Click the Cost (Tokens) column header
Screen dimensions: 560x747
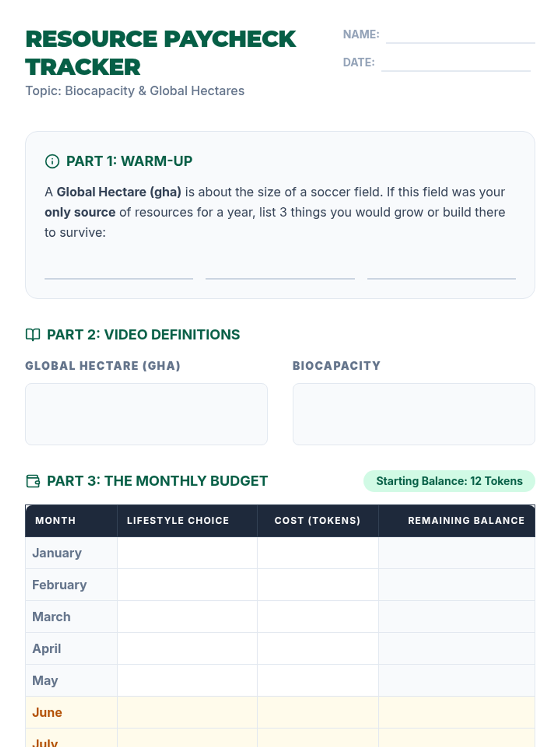pyautogui.click(x=317, y=521)
